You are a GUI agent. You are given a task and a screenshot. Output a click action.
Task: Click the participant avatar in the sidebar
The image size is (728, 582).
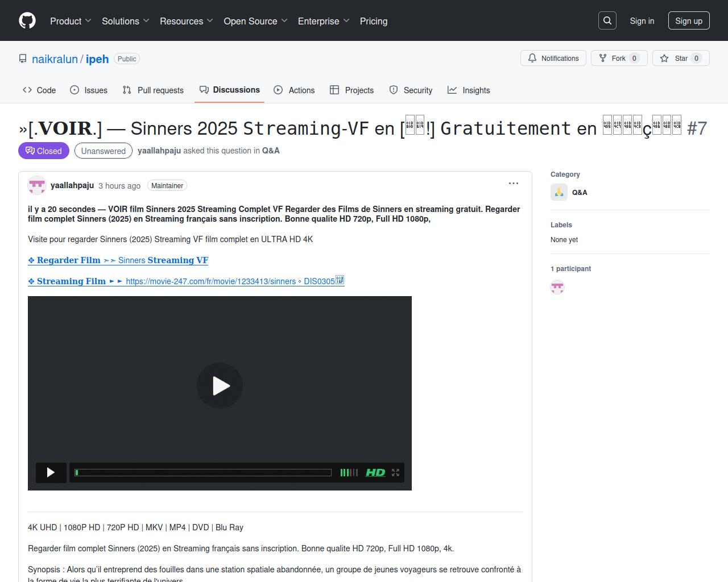pos(557,287)
